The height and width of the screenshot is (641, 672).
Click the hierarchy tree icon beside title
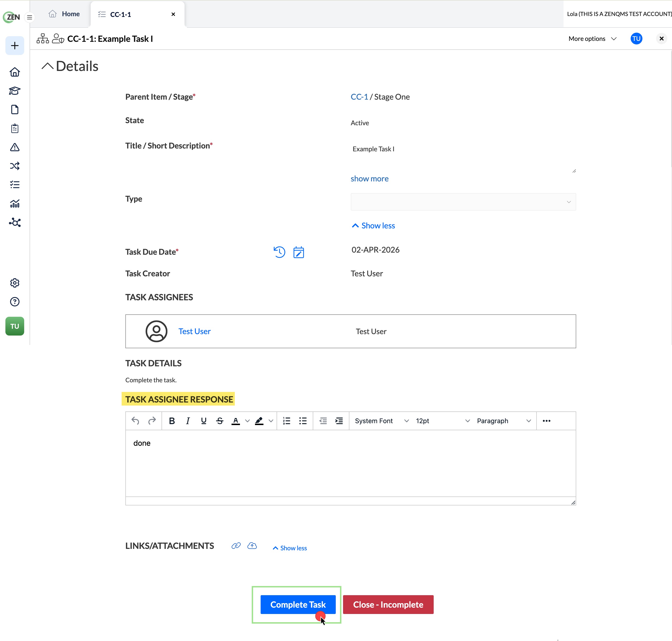[x=43, y=39]
